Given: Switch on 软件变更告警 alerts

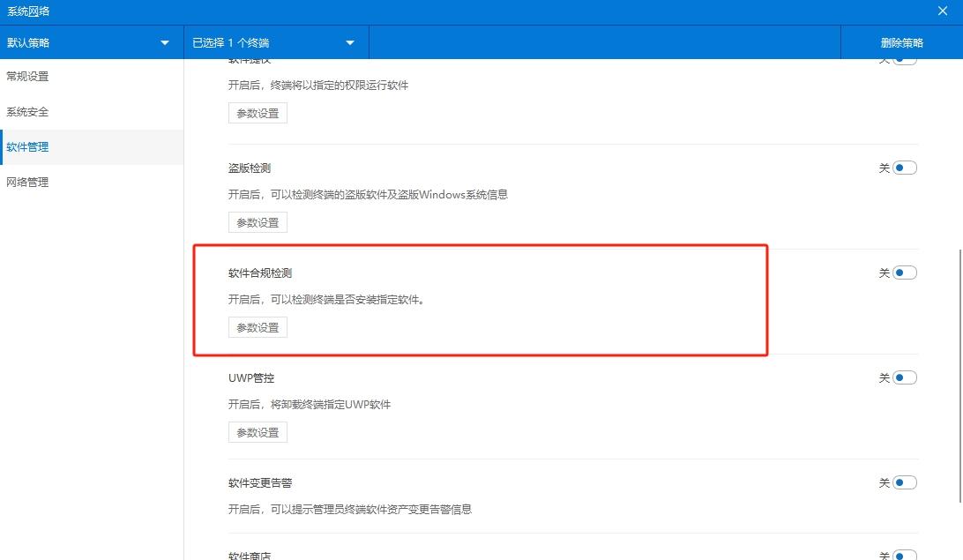Looking at the screenshot, I should [900, 482].
